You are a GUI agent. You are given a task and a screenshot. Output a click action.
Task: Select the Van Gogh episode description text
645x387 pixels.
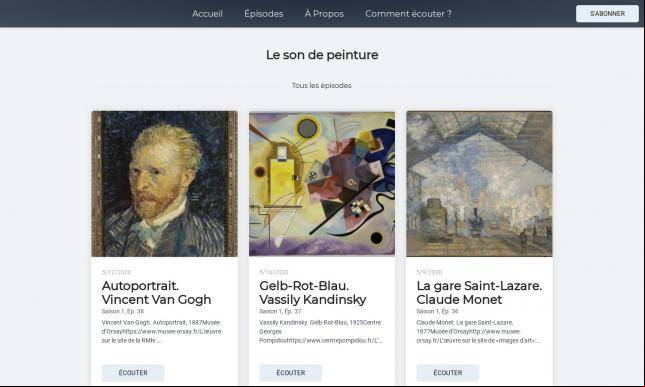[162, 331]
